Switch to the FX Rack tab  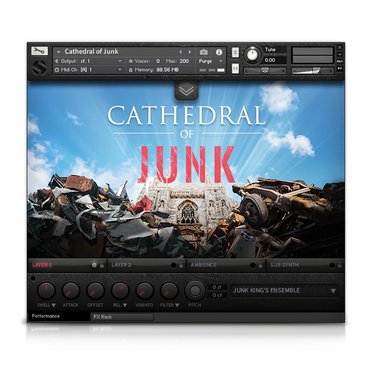(x=122, y=317)
